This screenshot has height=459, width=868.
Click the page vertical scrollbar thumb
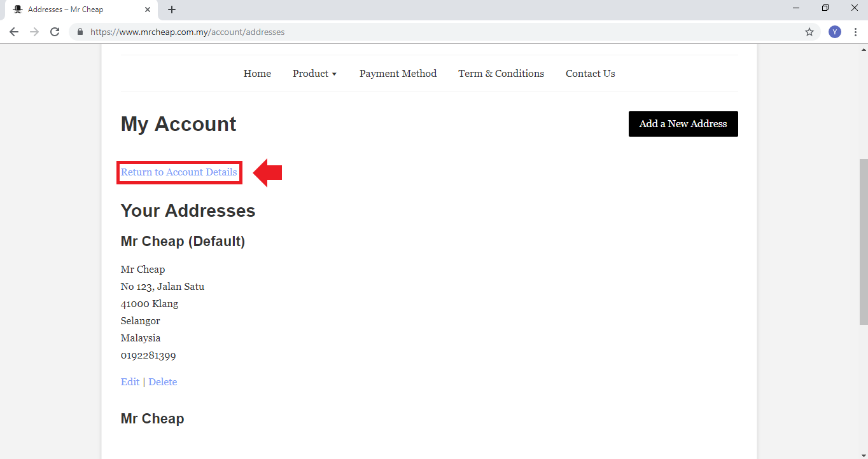(x=863, y=242)
